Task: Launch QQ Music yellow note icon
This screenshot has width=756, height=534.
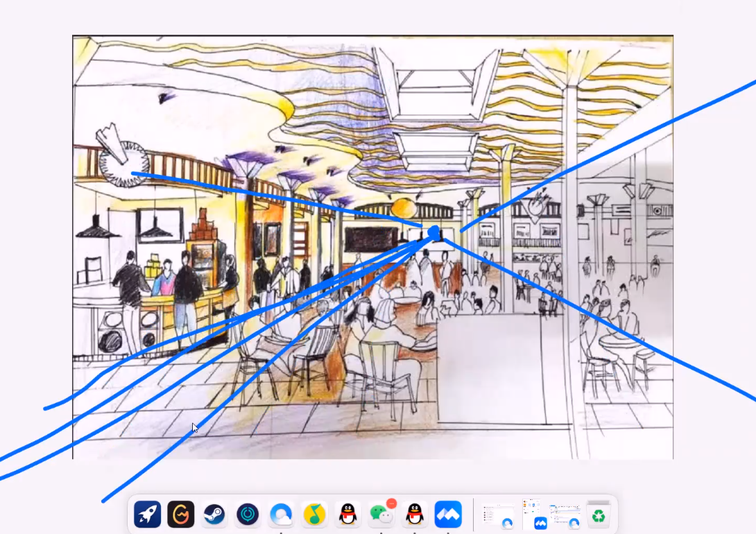Action: coord(314,515)
